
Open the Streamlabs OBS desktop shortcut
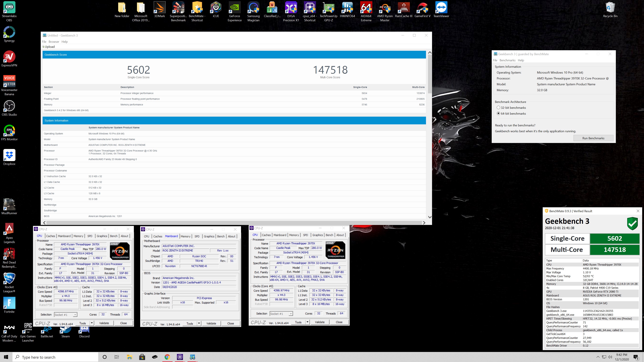point(9,11)
